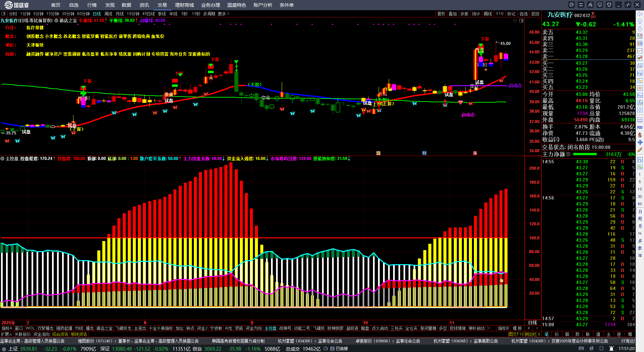Click the − zoom out chart button

coord(537,328)
